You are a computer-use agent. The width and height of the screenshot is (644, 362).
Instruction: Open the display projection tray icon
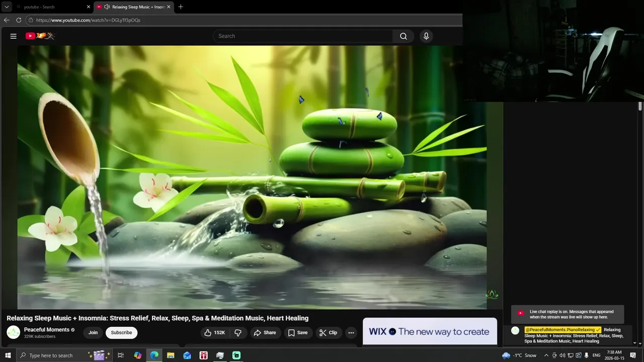coord(579,355)
